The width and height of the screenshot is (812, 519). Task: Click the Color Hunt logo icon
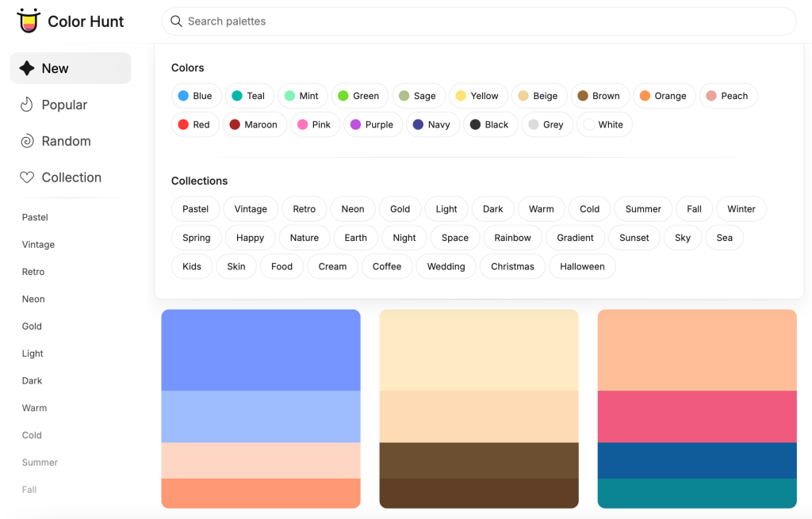pos(28,21)
